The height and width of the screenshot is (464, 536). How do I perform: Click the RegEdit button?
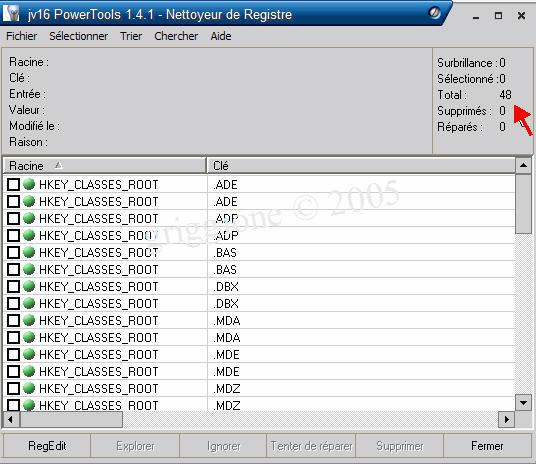click(x=47, y=446)
